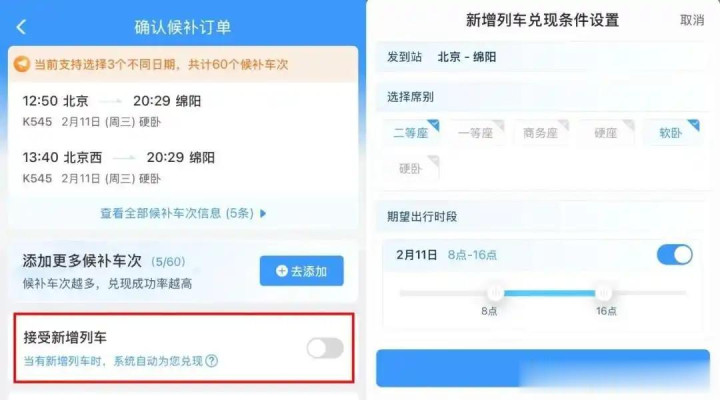Image resolution: width=720 pixels, height=400 pixels.
Task: Deselect the 软卧 seat option
Action: pos(671,133)
